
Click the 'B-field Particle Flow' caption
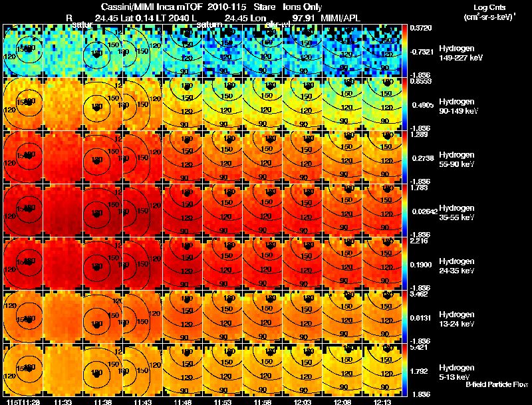coord(497,384)
